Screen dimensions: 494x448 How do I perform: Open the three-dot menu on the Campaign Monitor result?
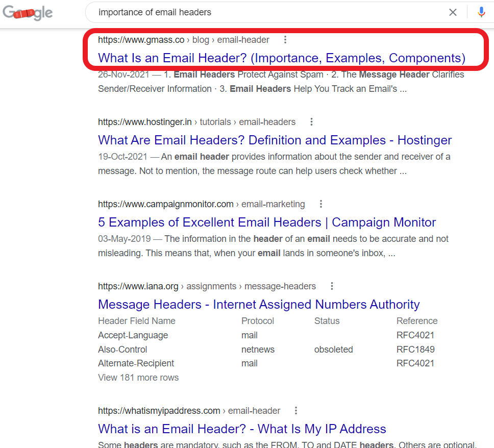(x=320, y=204)
